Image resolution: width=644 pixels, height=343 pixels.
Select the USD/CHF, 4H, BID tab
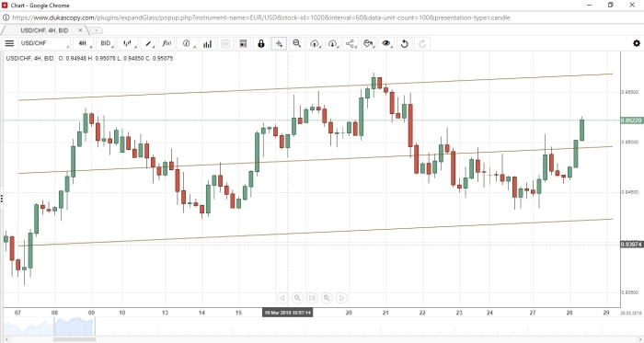44,30
